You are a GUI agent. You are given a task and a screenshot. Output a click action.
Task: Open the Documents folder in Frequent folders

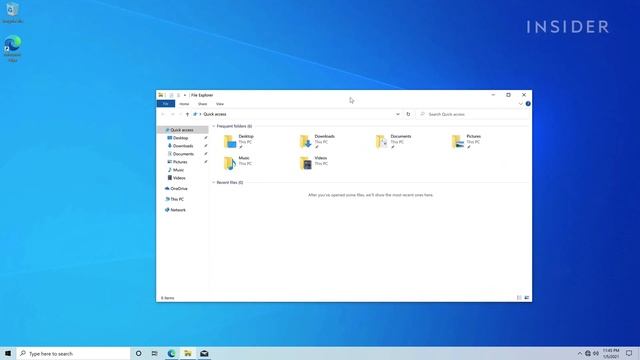pos(393,141)
